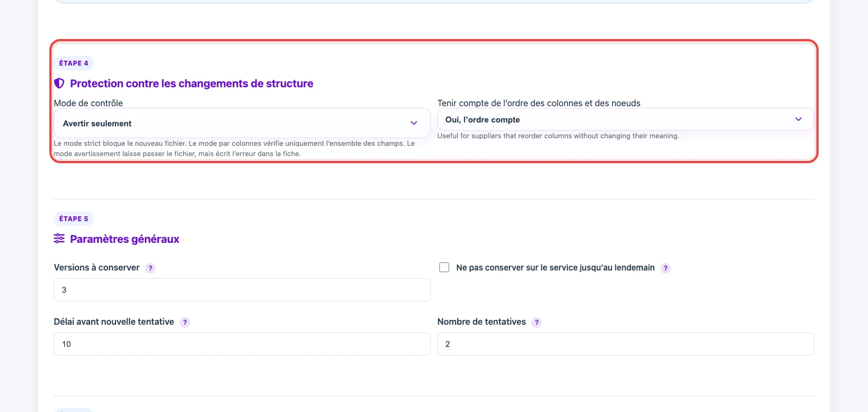Click the ÉTAPE 4 badge
This screenshot has height=412, width=868.
tap(74, 63)
